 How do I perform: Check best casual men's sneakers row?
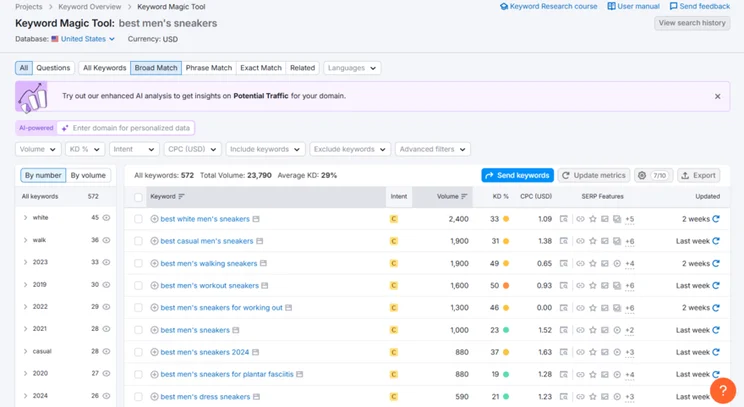point(138,241)
